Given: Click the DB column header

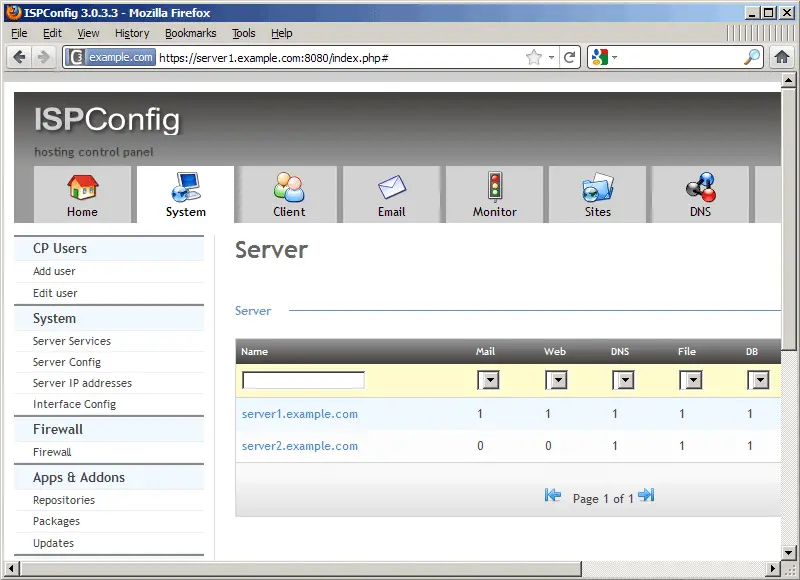Looking at the screenshot, I should [x=752, y=351].
